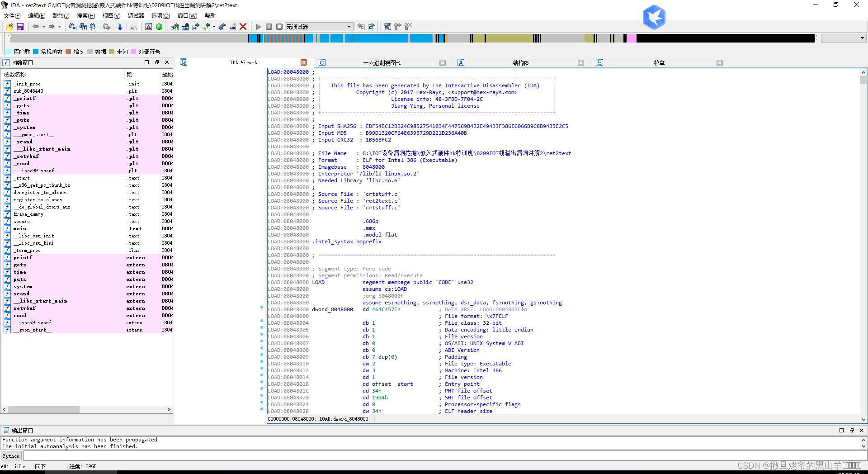Open the 搜索(H) menu

click(x=86, y=15)
